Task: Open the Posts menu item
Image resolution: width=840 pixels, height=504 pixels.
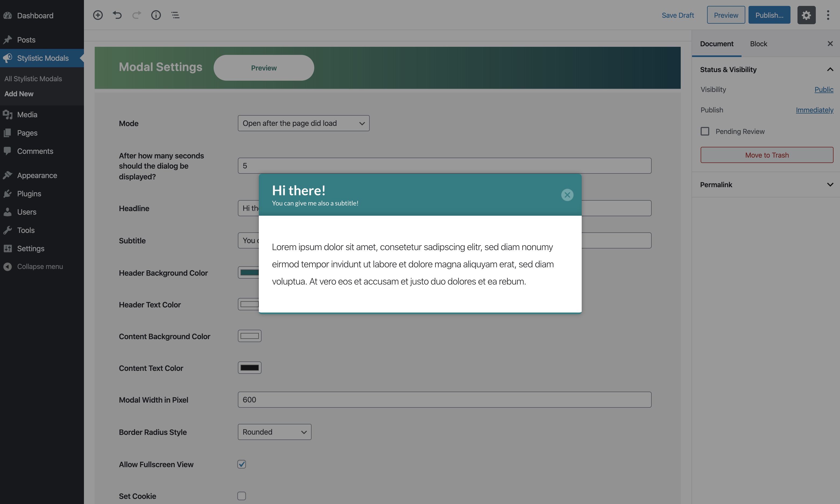Action: tap(42, 40)
